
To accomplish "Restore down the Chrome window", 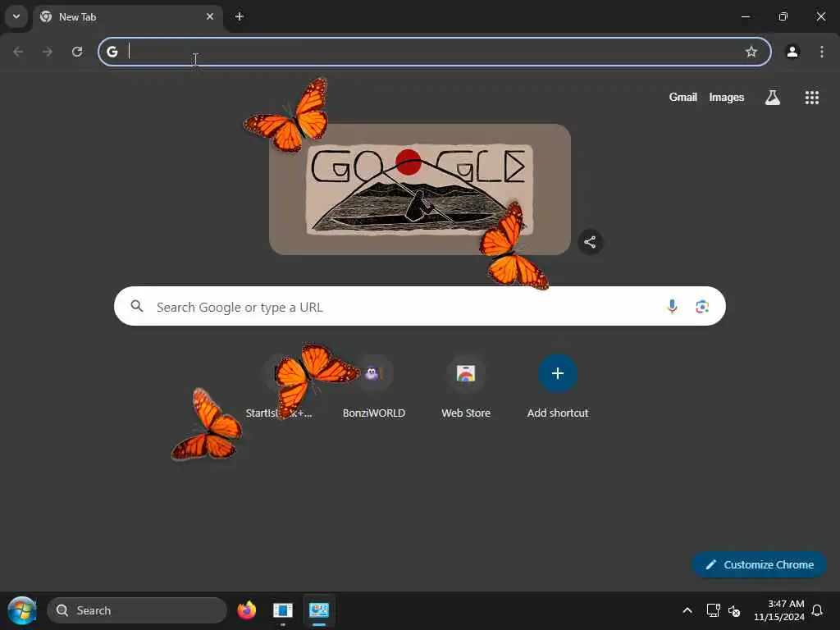I will (x=783, y=16).
